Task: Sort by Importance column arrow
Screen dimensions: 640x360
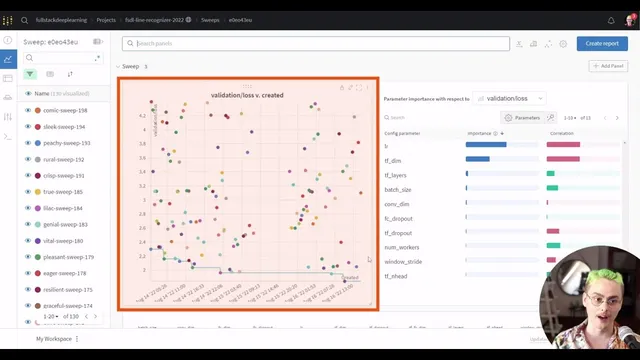Action: coord(502,133)
